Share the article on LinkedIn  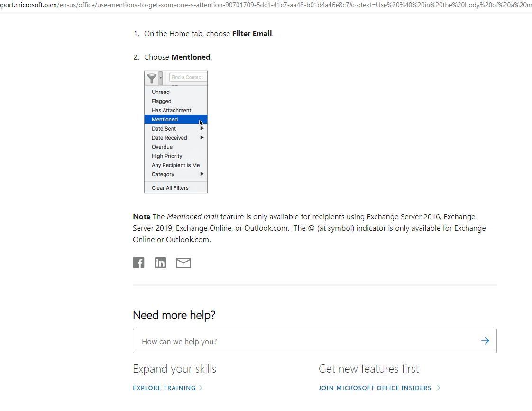[160, 262]
